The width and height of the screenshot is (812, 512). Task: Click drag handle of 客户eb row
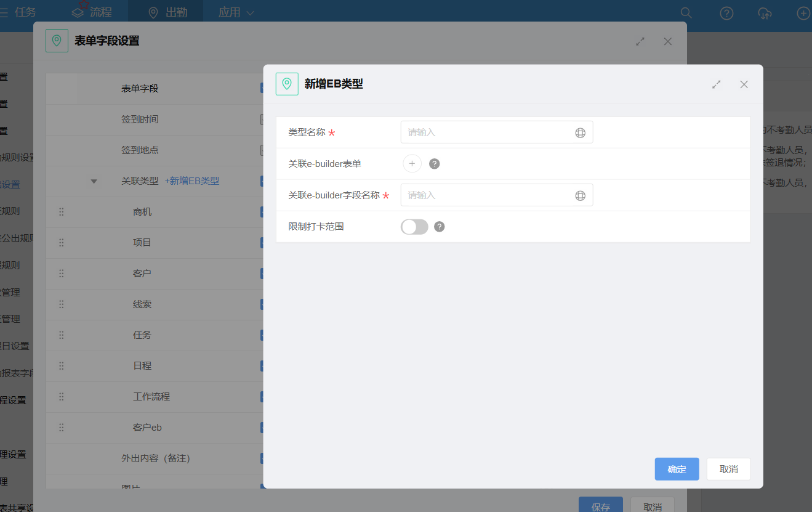(61, 428)
